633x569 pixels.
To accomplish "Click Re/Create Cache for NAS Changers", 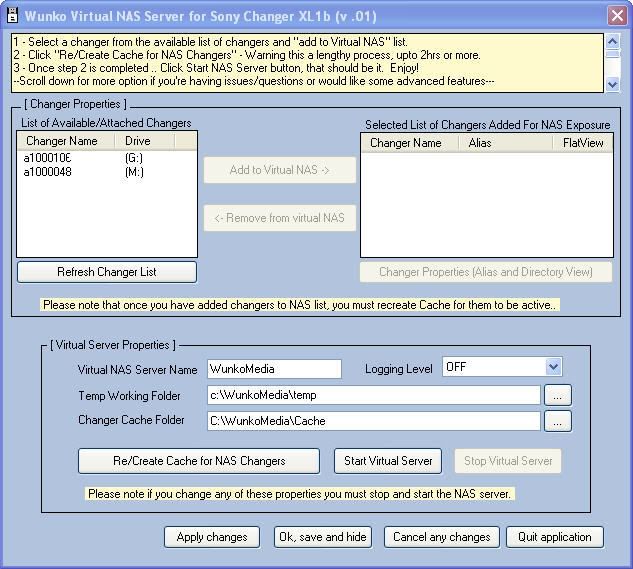I will click(x=199, y=461).
